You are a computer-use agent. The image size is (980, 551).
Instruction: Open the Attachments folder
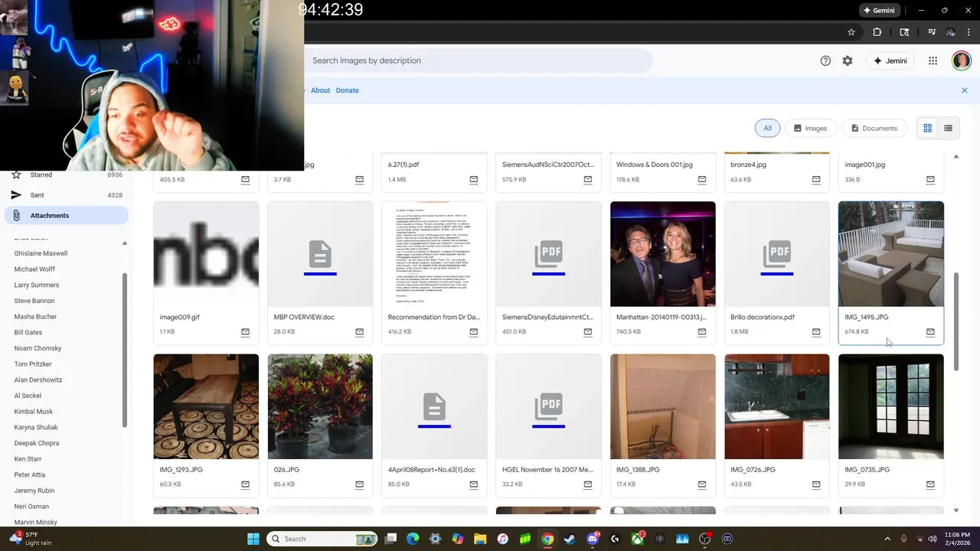click(66, 216)
